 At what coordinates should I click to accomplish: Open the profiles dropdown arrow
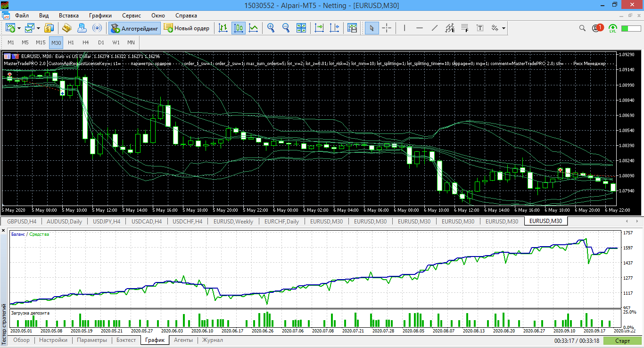point(39,28)
